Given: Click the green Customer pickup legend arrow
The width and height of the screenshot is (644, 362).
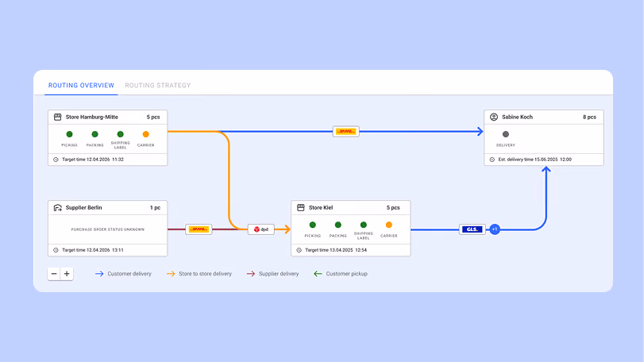Looking at the screenshot, I should click(318, 274).
